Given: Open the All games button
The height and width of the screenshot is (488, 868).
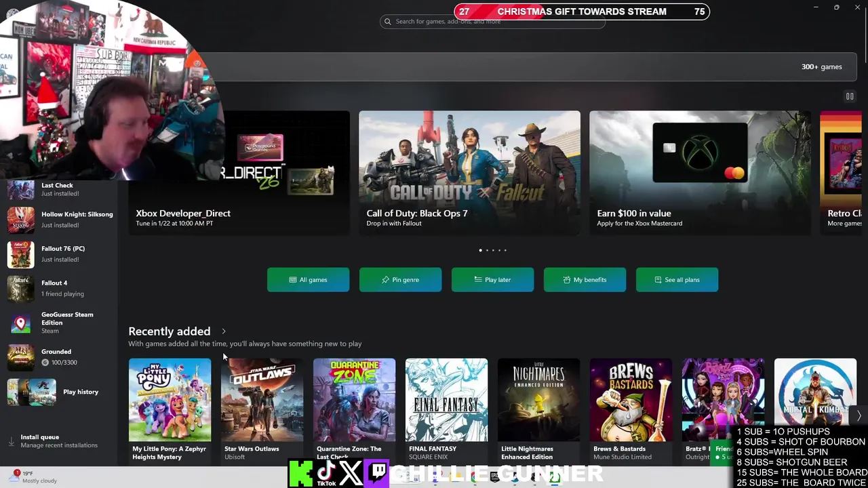Looking at the screenshot, I should 308,279.
